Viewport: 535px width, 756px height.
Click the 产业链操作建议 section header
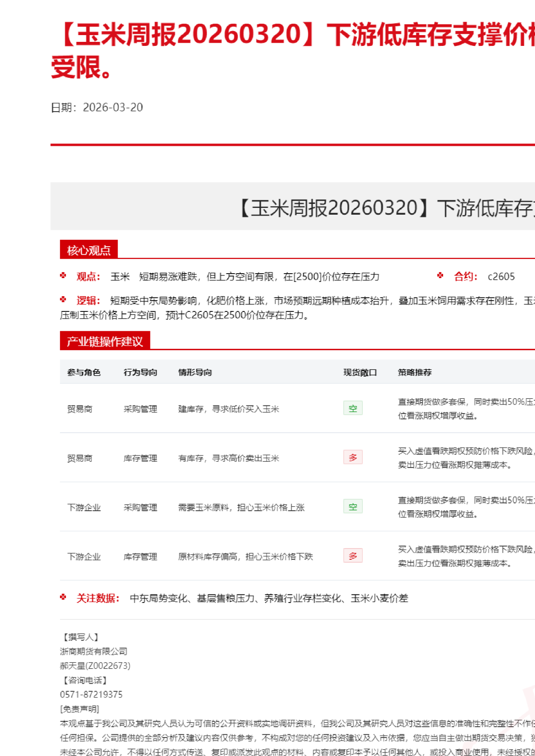click(x=105, y=341)
